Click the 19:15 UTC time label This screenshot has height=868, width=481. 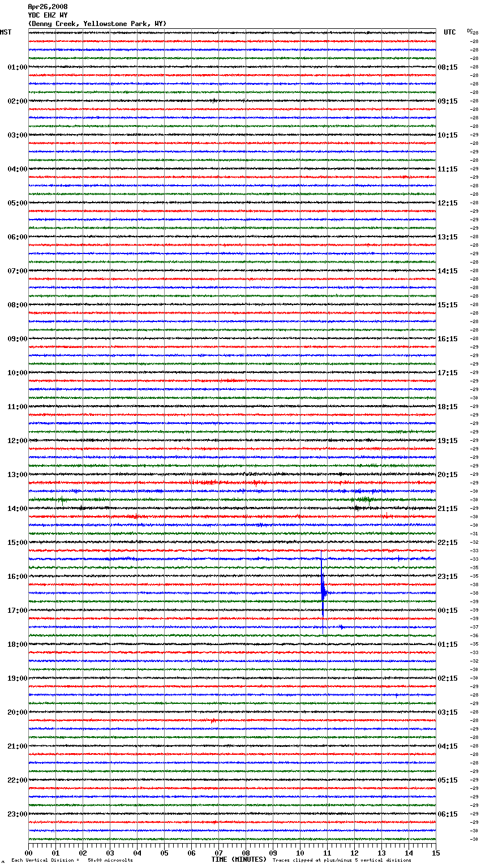(448, 441)
